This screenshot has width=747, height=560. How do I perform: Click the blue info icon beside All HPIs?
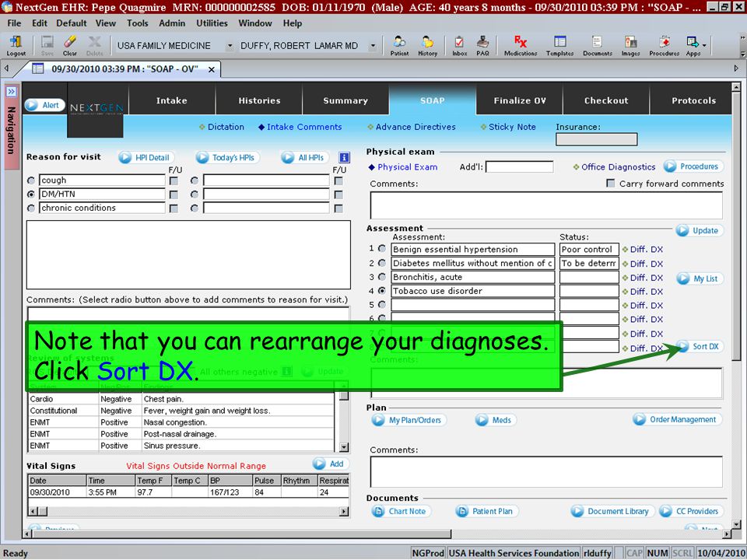[x=344, y=157]
